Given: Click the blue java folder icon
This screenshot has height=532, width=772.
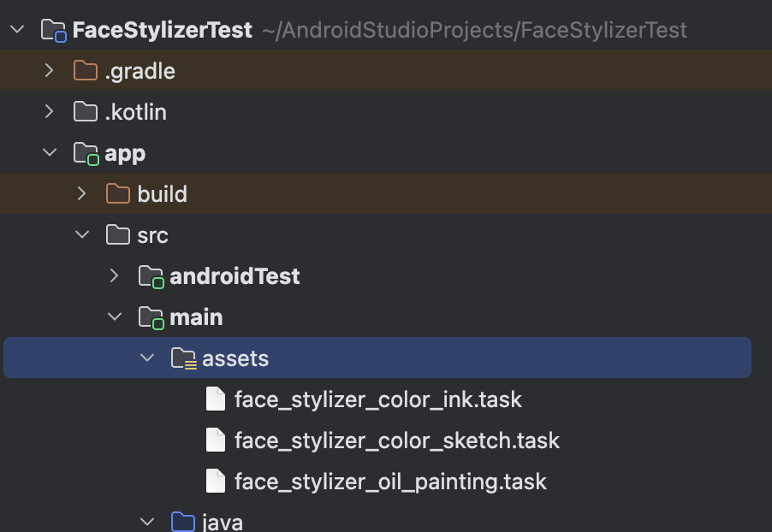Looking at the screenshot, I should click(183, 522).
